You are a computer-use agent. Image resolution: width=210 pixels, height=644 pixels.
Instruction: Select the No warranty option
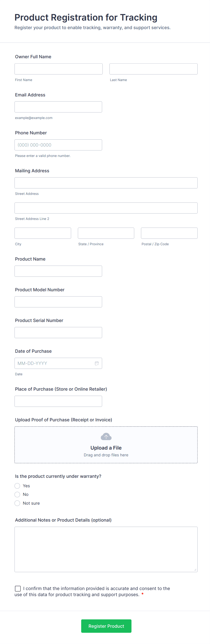coord(17,495)
